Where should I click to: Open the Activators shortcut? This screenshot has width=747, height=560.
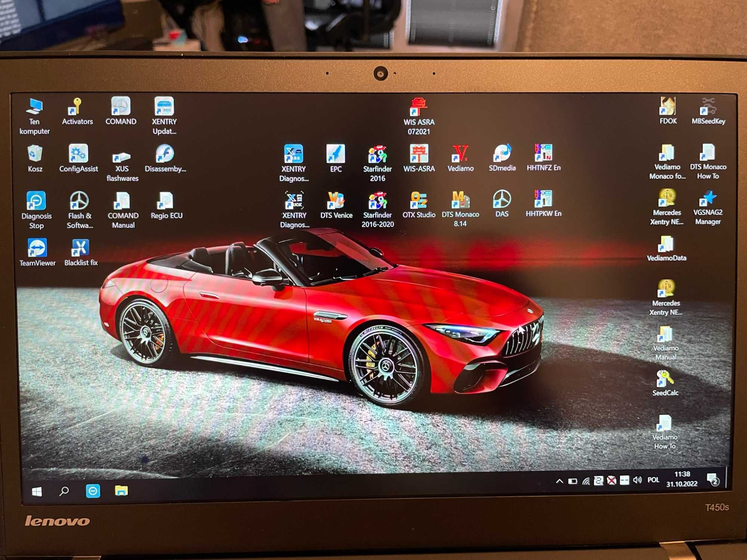point(77,112)
